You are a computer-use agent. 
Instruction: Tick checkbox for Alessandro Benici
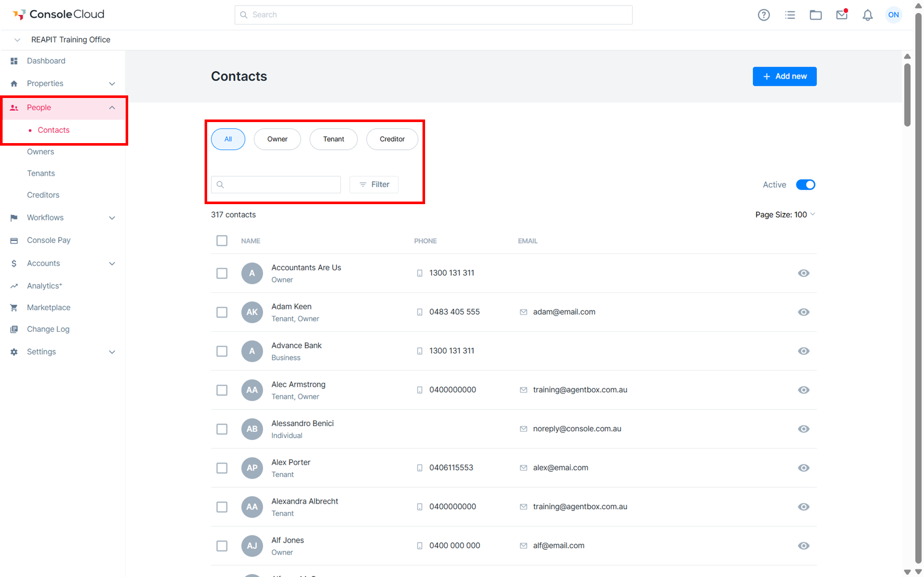[222, 429]
